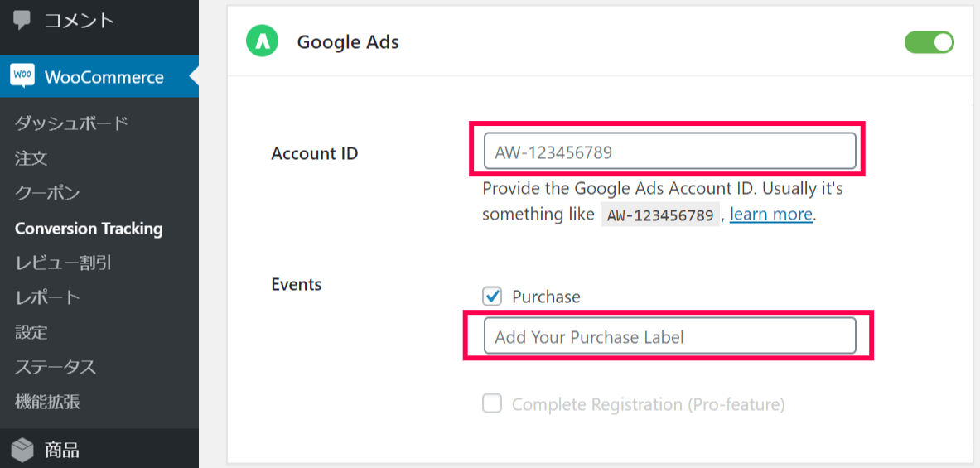980x468 pixels.
Task: Open the ステータス status page
Action: pos(56,367)
